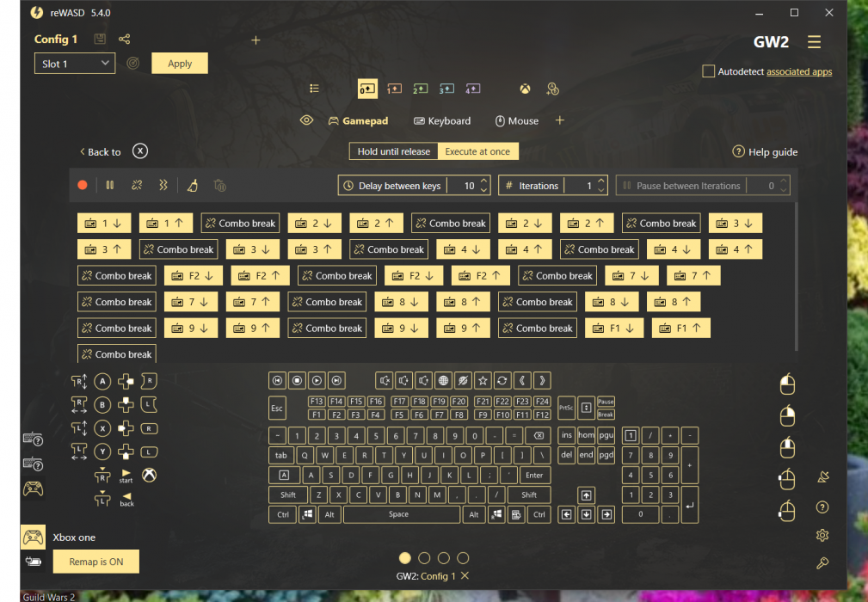Click the Xbox home button icon
Viewport: 868px width, 602px height.
pyautogui.click(x=150, y=475)
